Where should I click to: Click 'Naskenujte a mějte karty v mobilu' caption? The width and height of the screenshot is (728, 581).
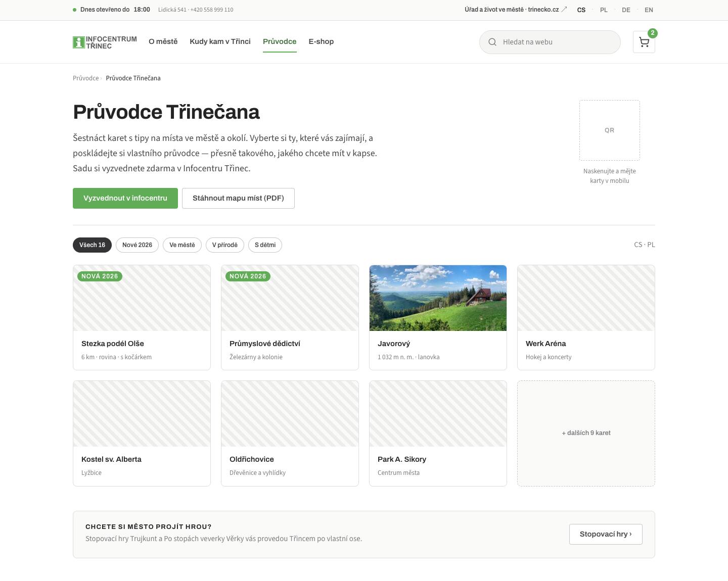[609, 176]
